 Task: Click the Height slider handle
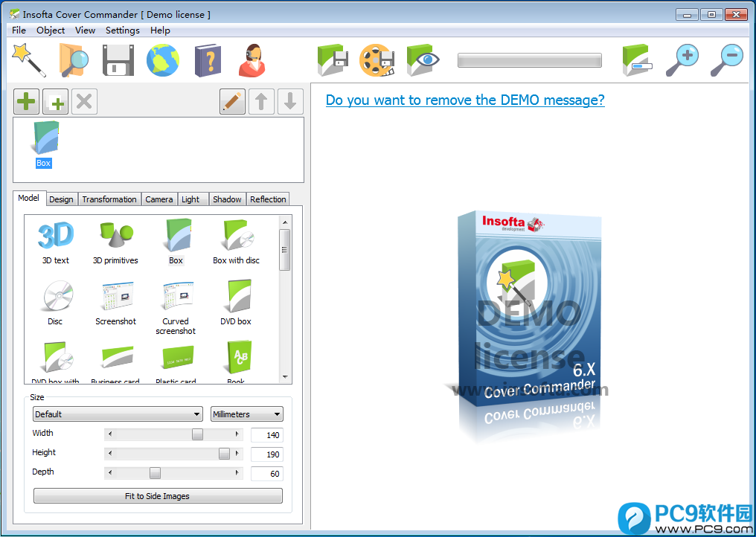pos(224,454)
